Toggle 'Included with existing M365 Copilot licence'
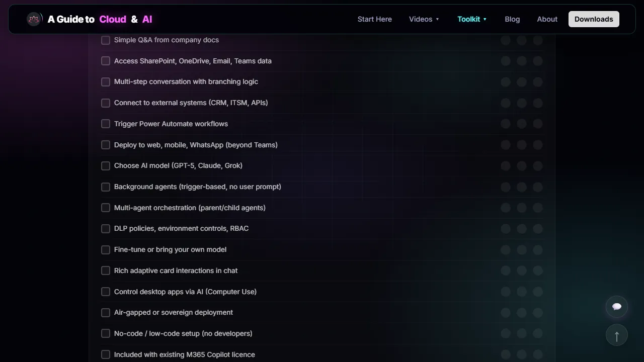This screenshot has width=644, height=362. pos(106,354)
